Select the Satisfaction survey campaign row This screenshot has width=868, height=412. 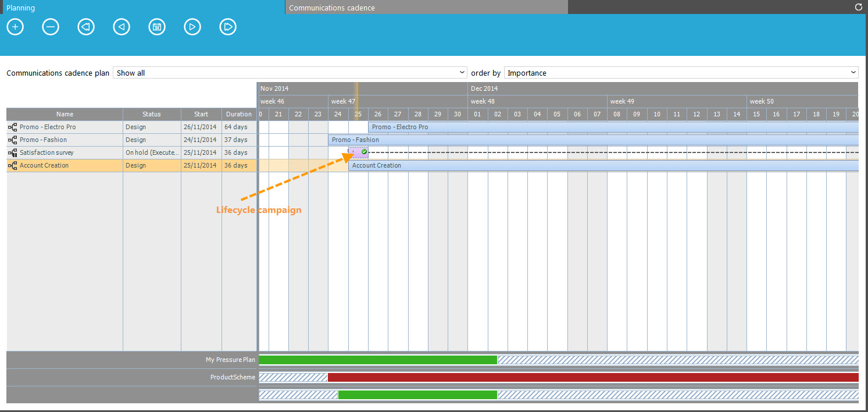(47, 152)
